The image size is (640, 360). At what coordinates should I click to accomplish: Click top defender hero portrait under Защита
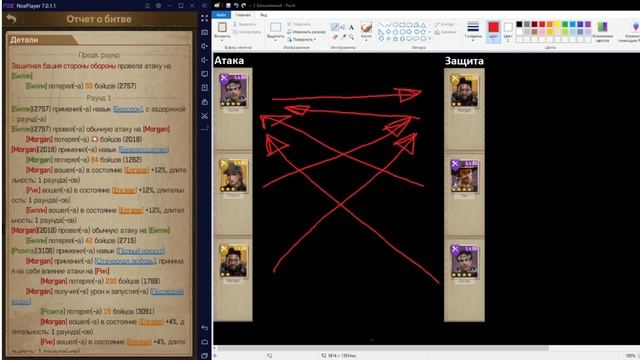[x=464, y=90]
